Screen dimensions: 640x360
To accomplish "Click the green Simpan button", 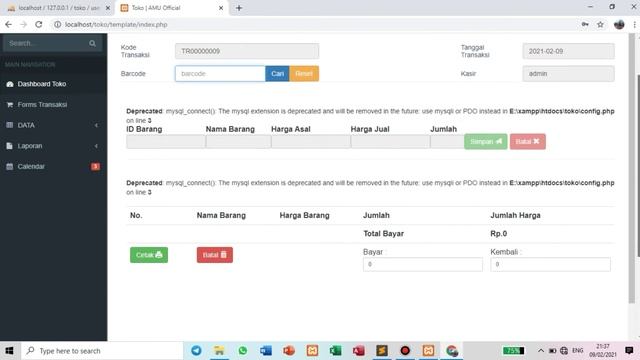I will click(486, 142).
